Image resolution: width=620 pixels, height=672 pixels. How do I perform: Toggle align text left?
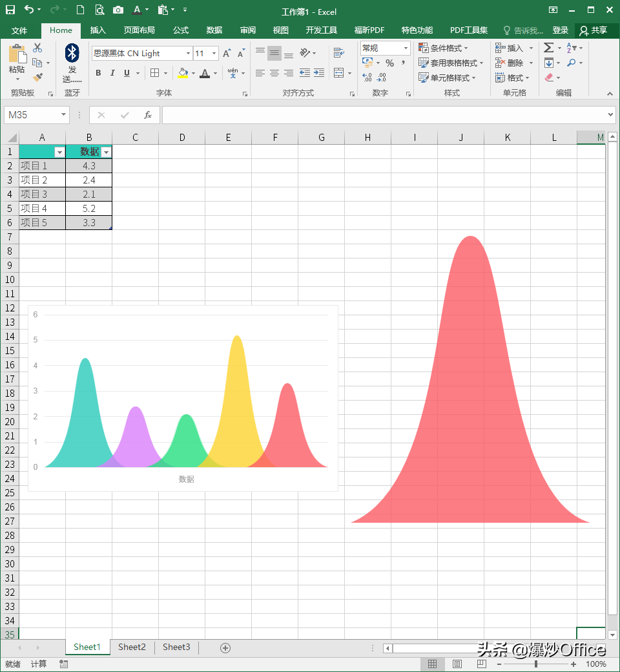tap(260, 73)
